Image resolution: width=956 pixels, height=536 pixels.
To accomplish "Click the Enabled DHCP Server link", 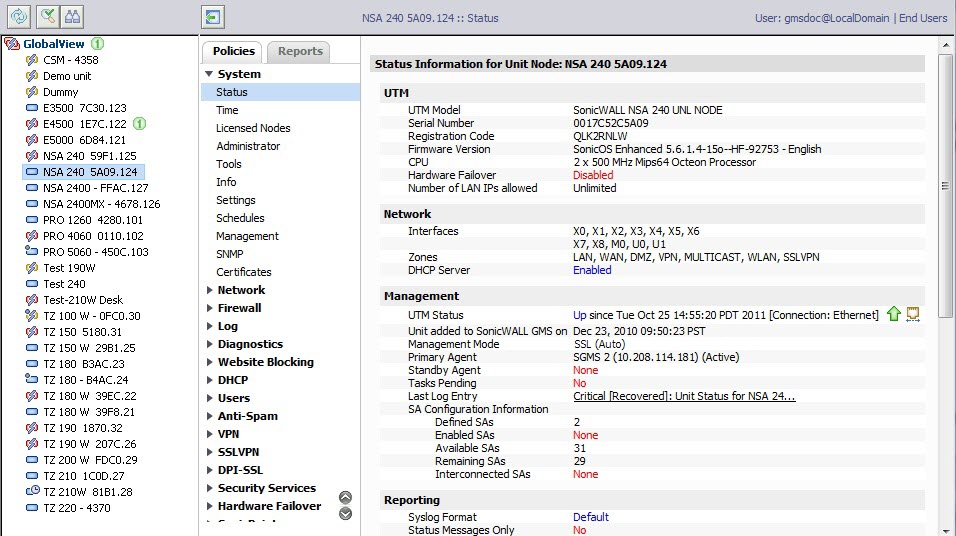I will click(592, 270).
